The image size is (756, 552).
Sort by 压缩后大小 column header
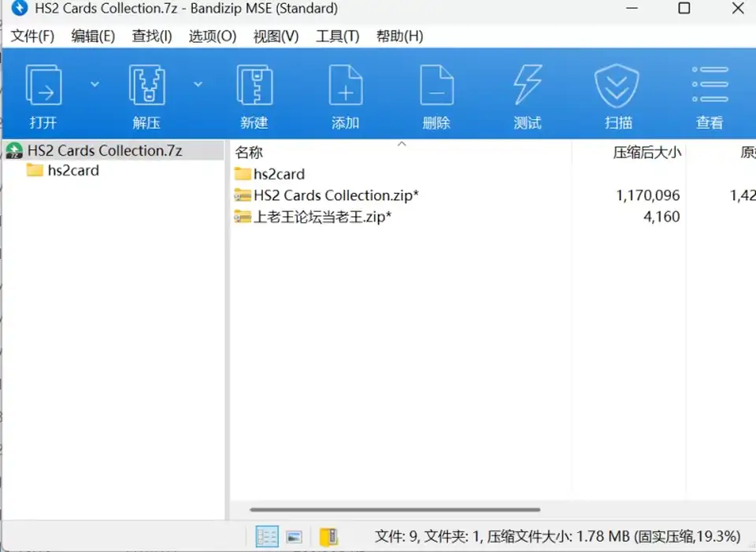pyautogui.click(x=647, y=152)
